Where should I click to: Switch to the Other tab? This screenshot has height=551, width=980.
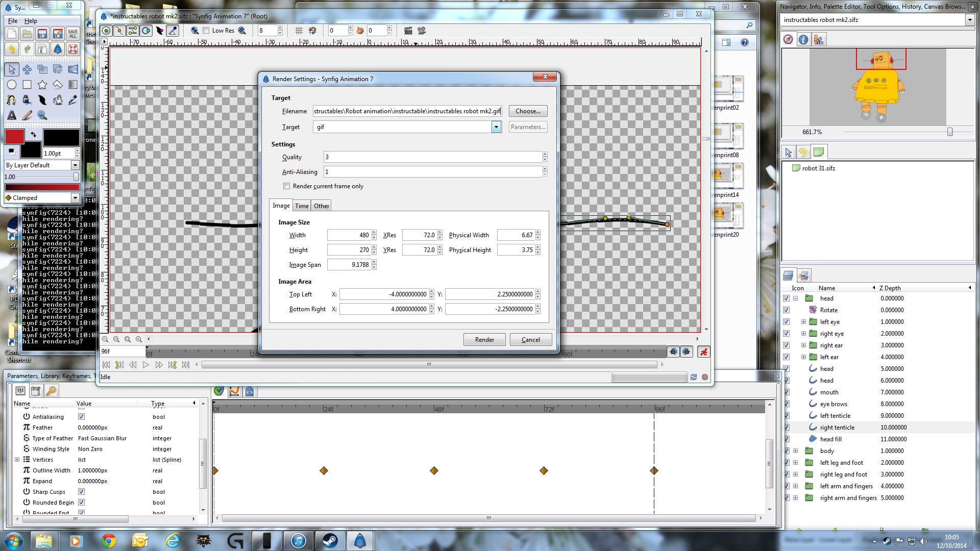[x=321, y=206]
